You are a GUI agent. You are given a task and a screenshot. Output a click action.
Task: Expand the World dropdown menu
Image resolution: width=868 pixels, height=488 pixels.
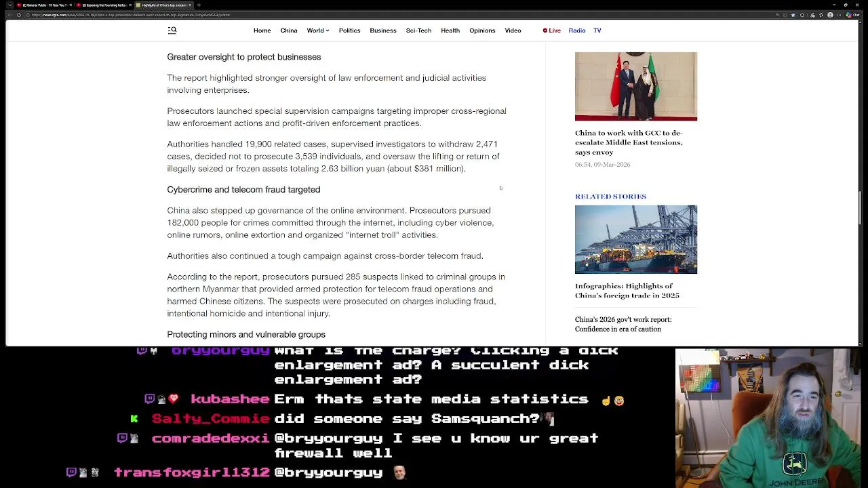317,30
